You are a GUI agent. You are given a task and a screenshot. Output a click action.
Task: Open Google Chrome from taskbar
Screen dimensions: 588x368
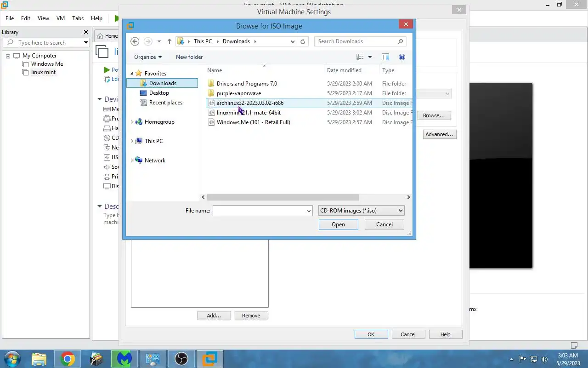point(67,359)
